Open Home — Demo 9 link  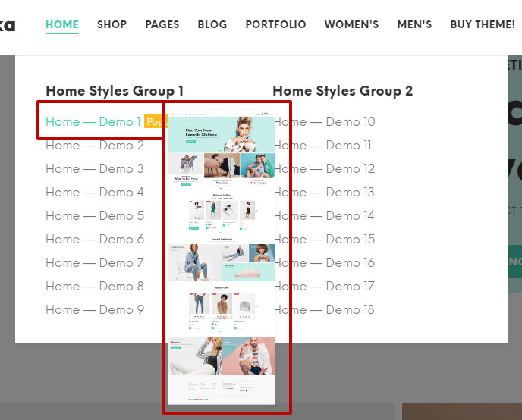pyautogui.click(x=94, y=309)
